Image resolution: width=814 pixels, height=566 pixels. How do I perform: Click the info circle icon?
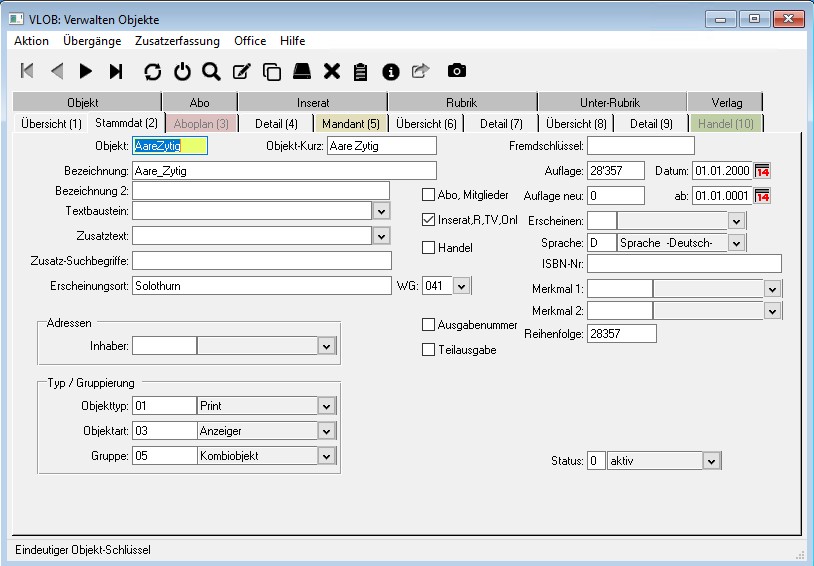tap(391, 71)
